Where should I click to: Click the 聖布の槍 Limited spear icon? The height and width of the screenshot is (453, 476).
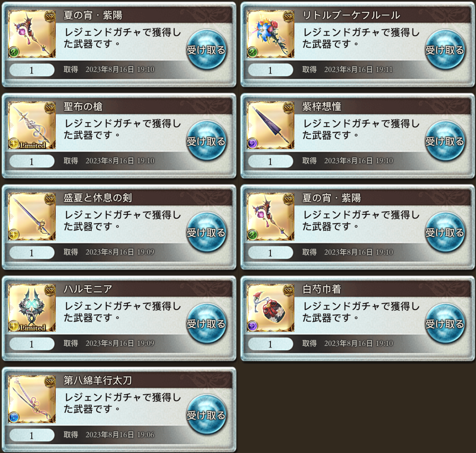(x=32, y=125)
